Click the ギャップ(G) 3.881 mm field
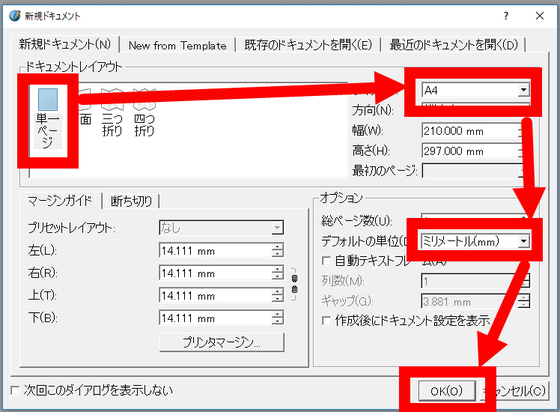This screenshot has height=412, width=560. point(475,302)
